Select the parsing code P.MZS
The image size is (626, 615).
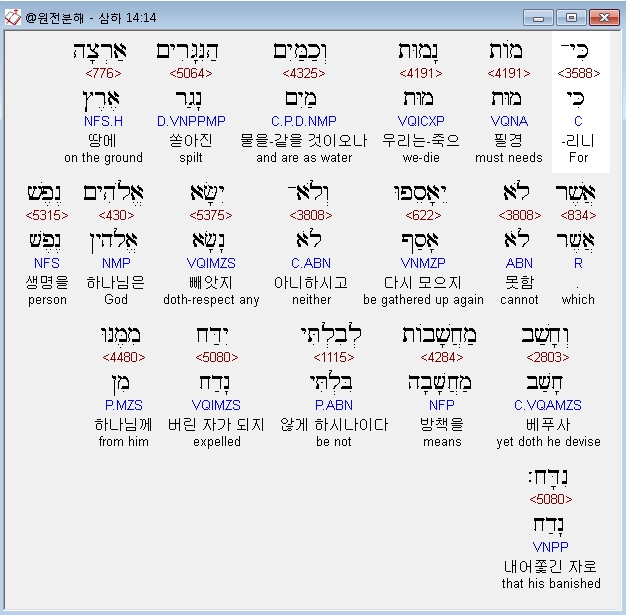pyautogui.click(x=124, y=405)
